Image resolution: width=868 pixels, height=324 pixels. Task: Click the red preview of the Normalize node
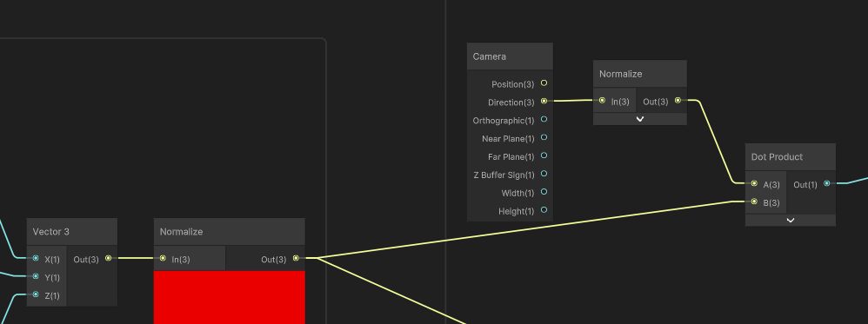pyautogui.click(x=230, y=297)
